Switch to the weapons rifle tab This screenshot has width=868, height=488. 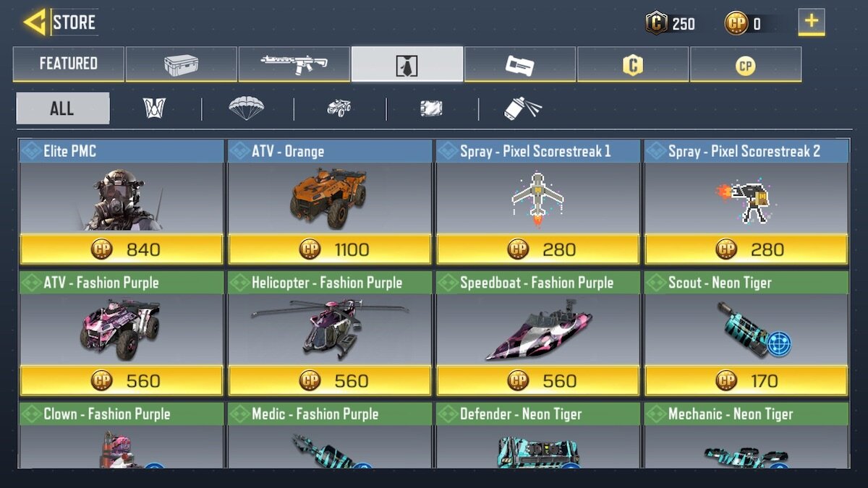[294, 64]
